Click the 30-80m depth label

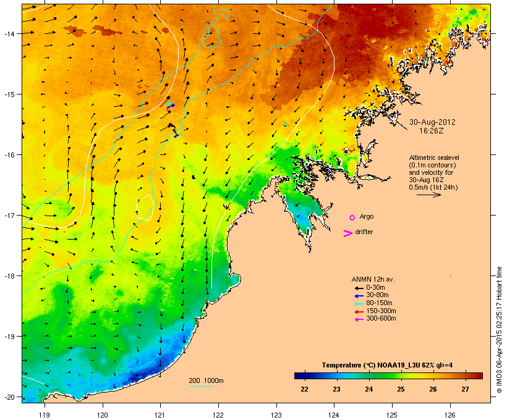[x=377, y=295]
